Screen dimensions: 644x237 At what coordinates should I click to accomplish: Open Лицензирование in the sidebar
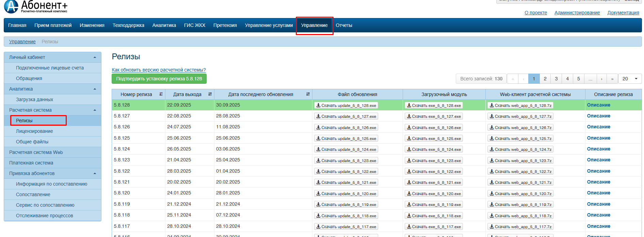34,131
